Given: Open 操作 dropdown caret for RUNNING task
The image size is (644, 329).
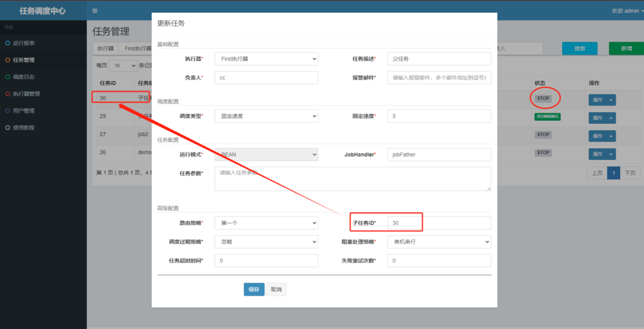Looking at the screenshot, I should coord(611,118).
